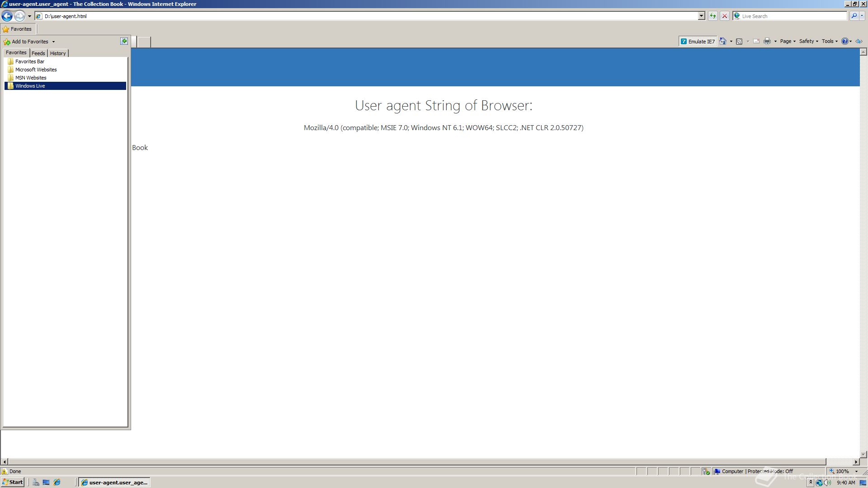The image size is (868, 488).
Task: Click the Print icon
Action: (x=767, y=42)
